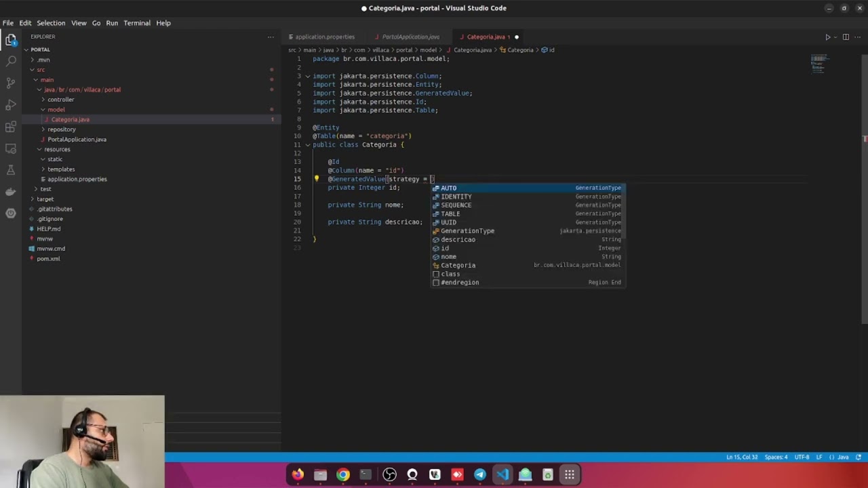The height and width of the screenshot is (488, 868).
Task: Open the Spring Boot Dashboard view
Action: [11, 213]
